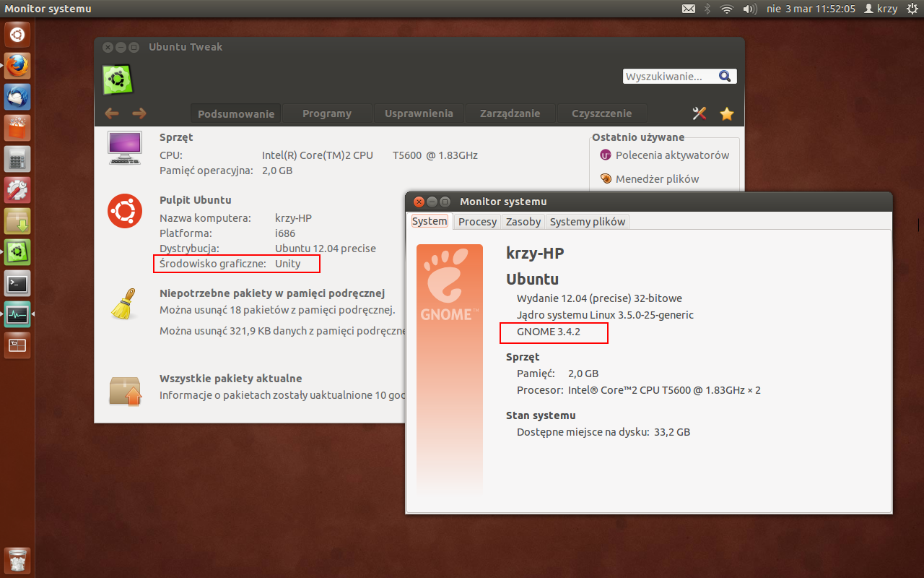
Task: Click the Ostatnio używane panel heading
Action: pos(638,137)
